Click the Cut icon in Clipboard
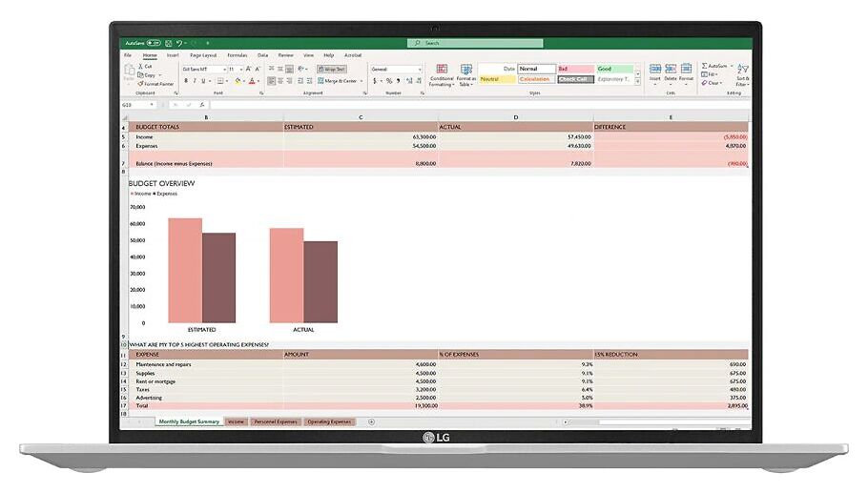The width and height of the screenshot is (868, 493). tap(148, 66)
